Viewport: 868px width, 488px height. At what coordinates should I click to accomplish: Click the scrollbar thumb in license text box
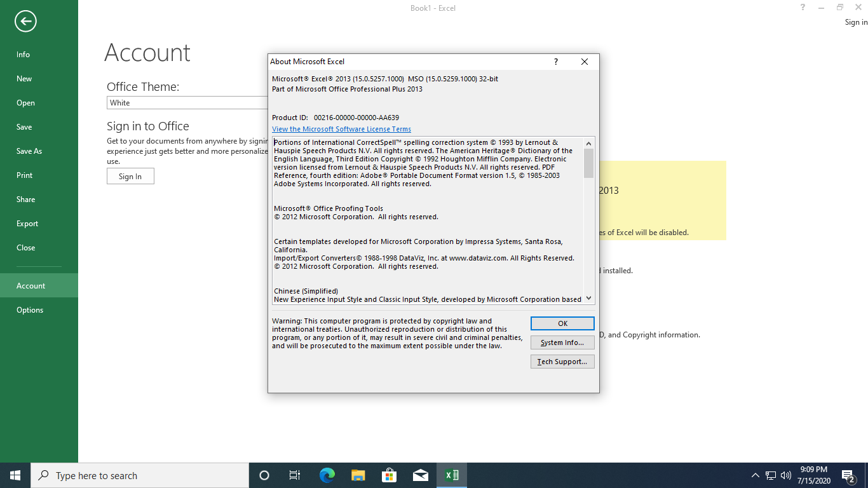(x=588, y=163)
